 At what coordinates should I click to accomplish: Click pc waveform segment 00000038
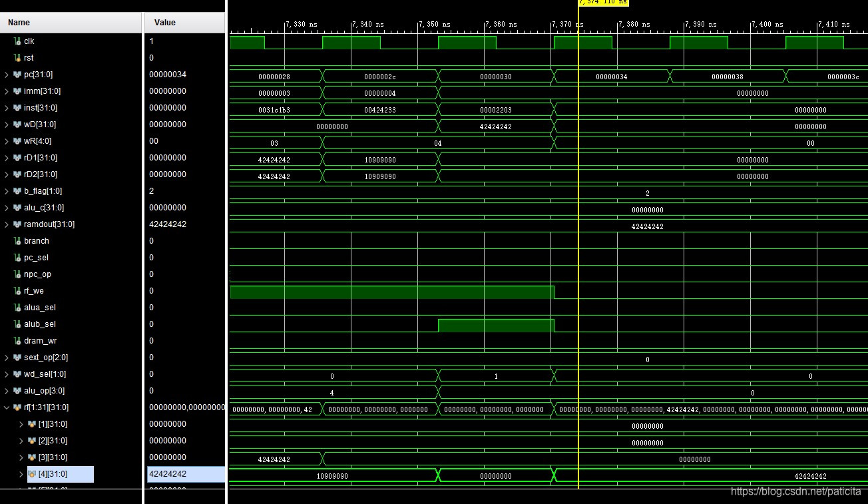(x=728, y=77)
